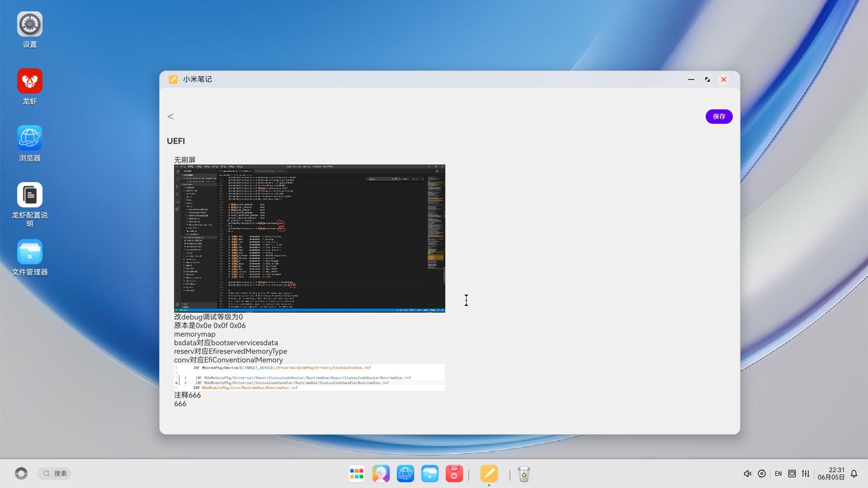Screen dimensions: 868x488
Task: Open the file manager folder in dock
Action: tap(430, 474)
